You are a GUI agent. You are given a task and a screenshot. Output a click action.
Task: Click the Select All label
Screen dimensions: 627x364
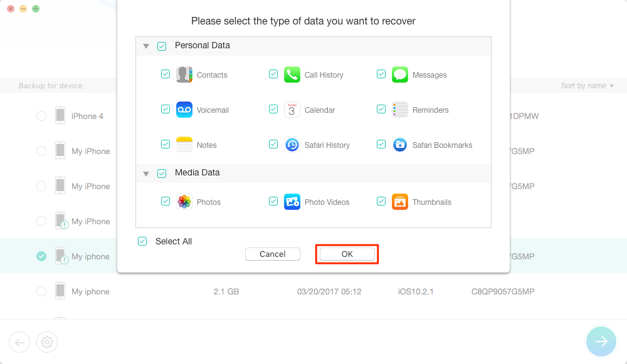(174, 241)
